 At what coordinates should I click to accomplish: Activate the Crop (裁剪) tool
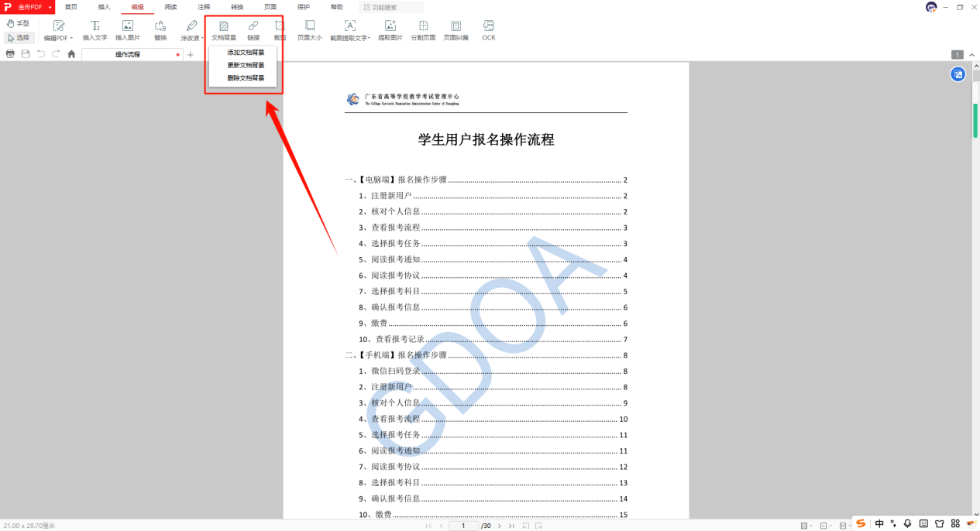pos(279,29)
